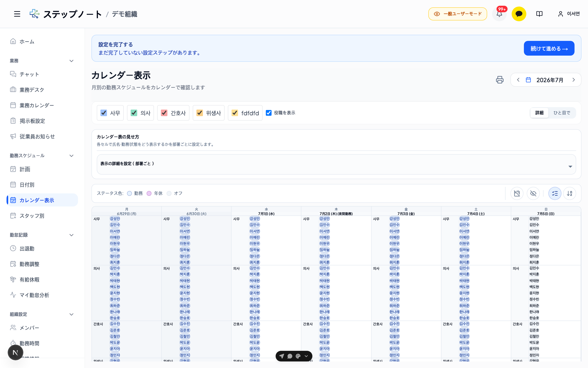Open 計画 in the sidebar
Screen dimensions: 588x368
(42, 169)
